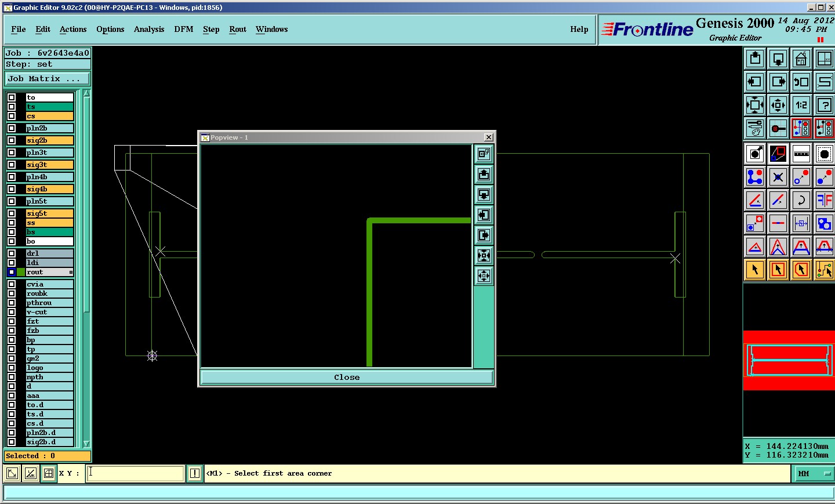Click the zoom in icon in the toolbar
Image resolution: width=835 pixels, height=504 pixels.
click(755, 105)
